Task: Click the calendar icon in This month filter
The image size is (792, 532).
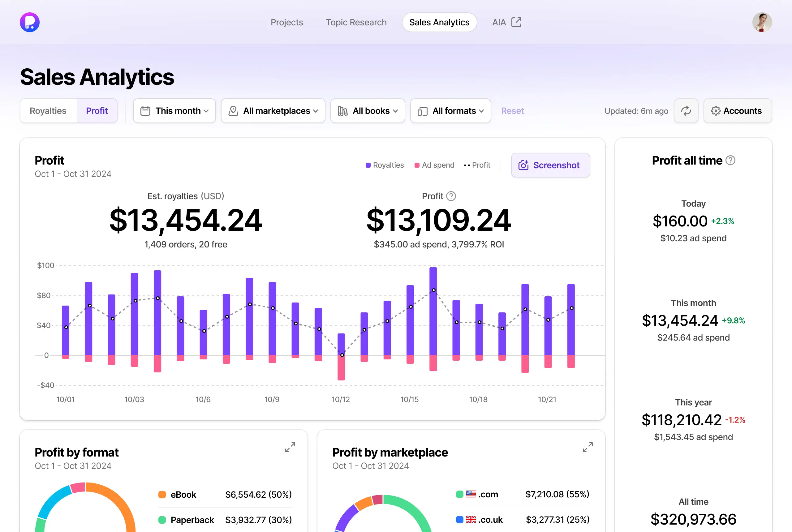Action: [145, 111]
